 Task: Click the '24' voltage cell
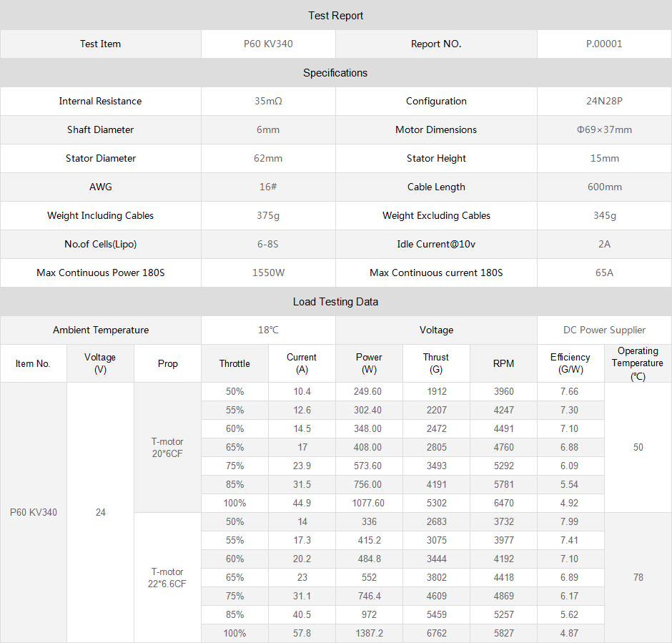click(101, 513)
